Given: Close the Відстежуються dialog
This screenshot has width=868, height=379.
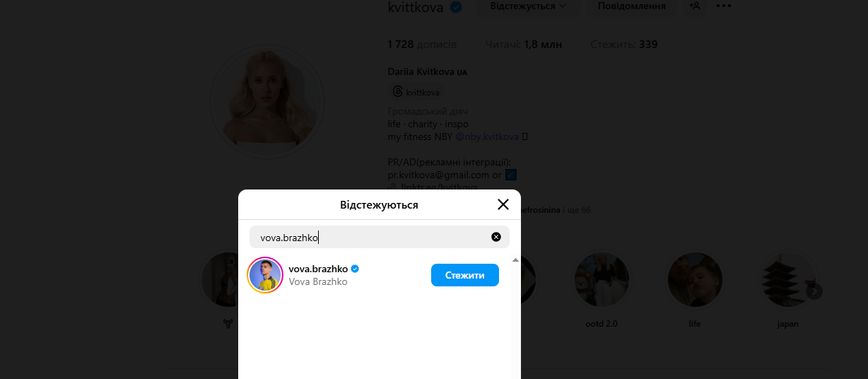Looking at the screenshot, I should [503, 204].
